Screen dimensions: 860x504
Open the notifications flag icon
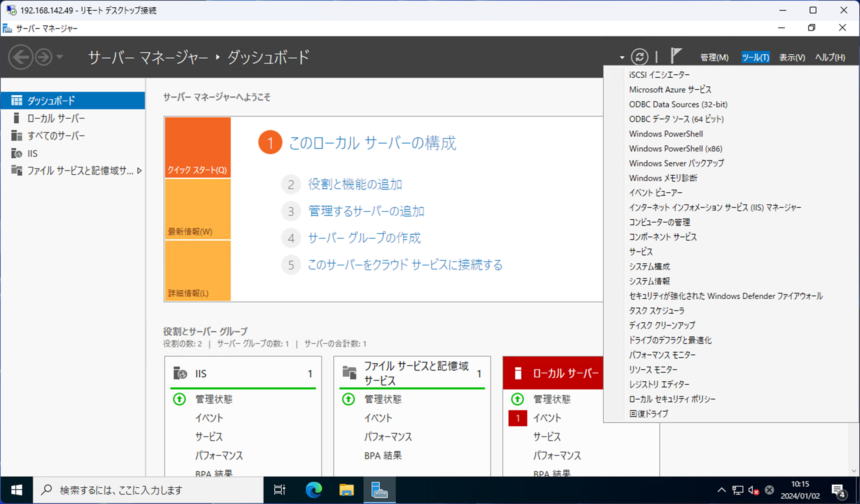675,56
